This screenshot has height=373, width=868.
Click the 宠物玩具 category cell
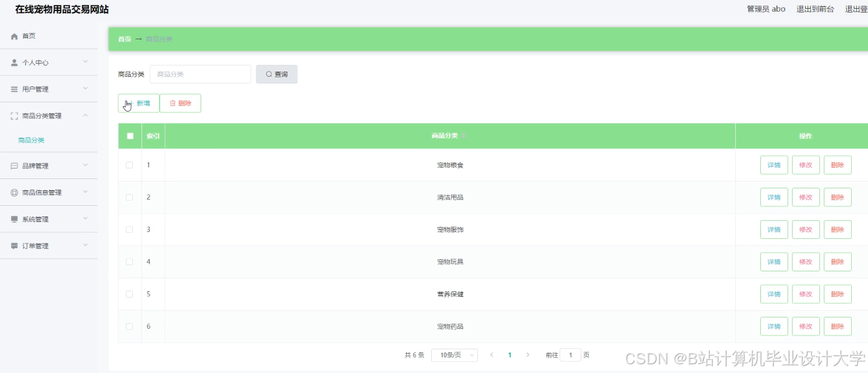[450, 262]
